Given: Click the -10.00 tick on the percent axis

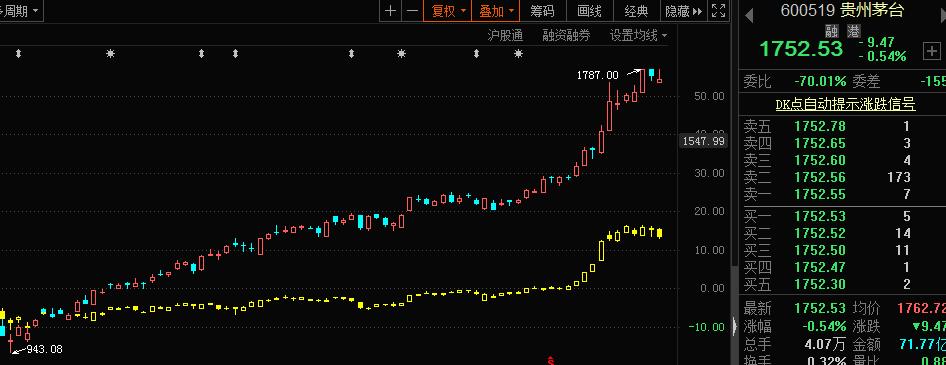Looking at the screenshot, I should coord(706,327).
